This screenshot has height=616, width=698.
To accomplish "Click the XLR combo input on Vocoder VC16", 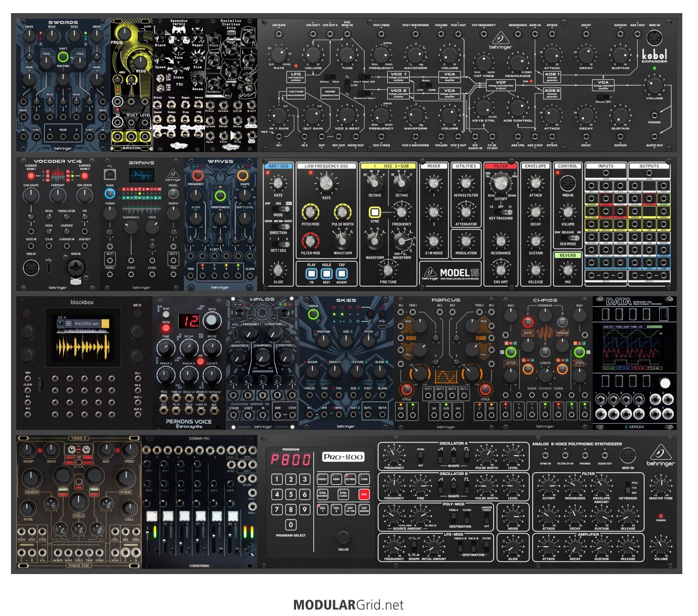I will (x=75, y=267).
